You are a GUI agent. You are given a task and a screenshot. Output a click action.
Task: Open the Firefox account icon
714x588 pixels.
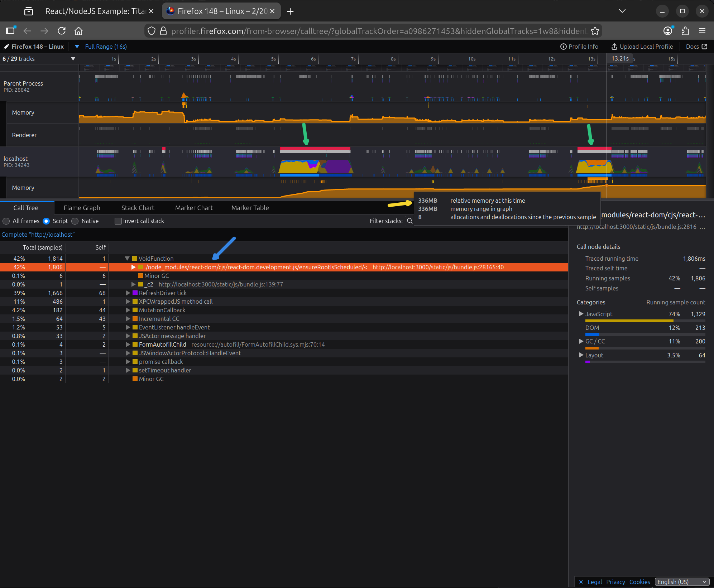tap(668, 31)
